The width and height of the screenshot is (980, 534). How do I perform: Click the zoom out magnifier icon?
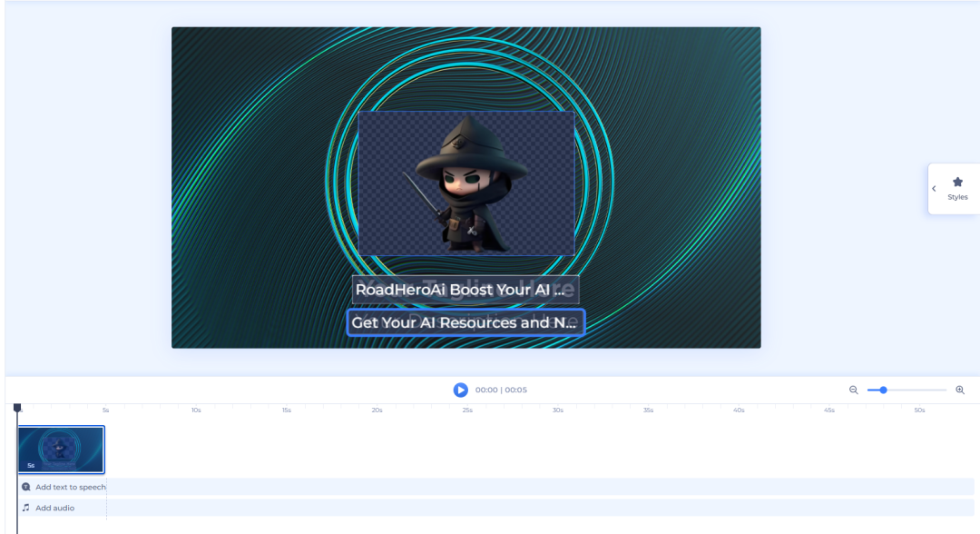[x=853, y=391]
